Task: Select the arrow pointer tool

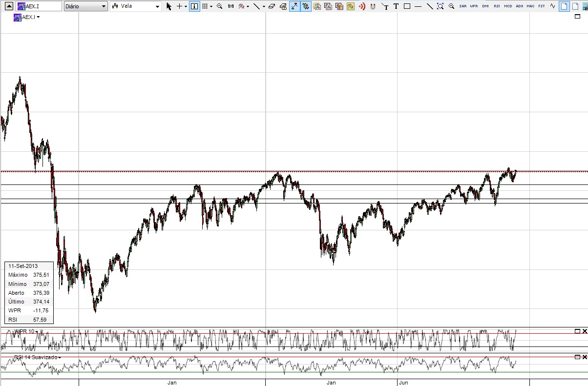Action: tap(169, 6)
